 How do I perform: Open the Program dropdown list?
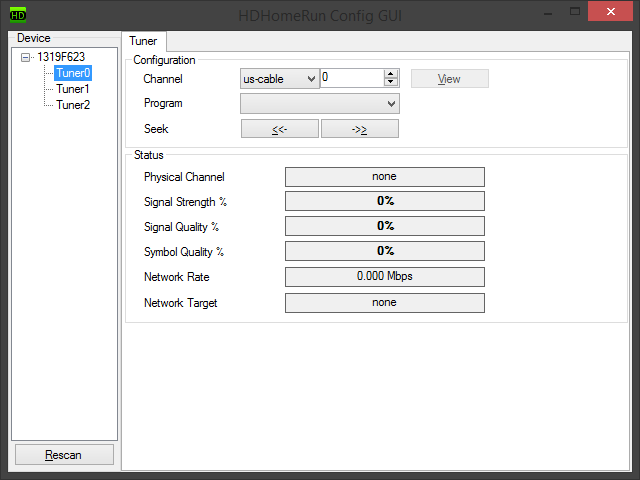[320, 104]
